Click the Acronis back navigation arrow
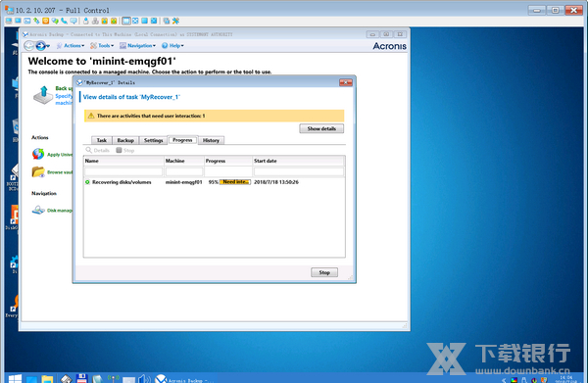The height and width of the screenshot is (383, 588). [x=28, y=46]
